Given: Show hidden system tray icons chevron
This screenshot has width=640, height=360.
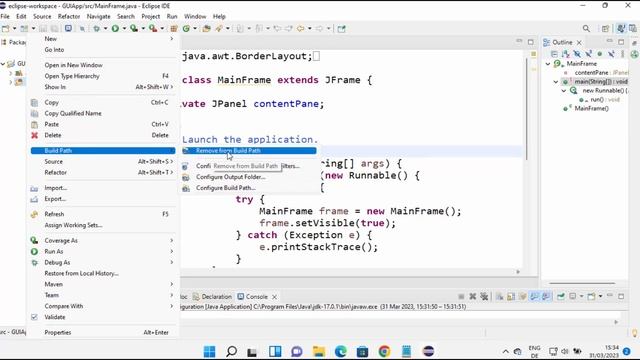Looking at the screenshot, I should 505,351.
